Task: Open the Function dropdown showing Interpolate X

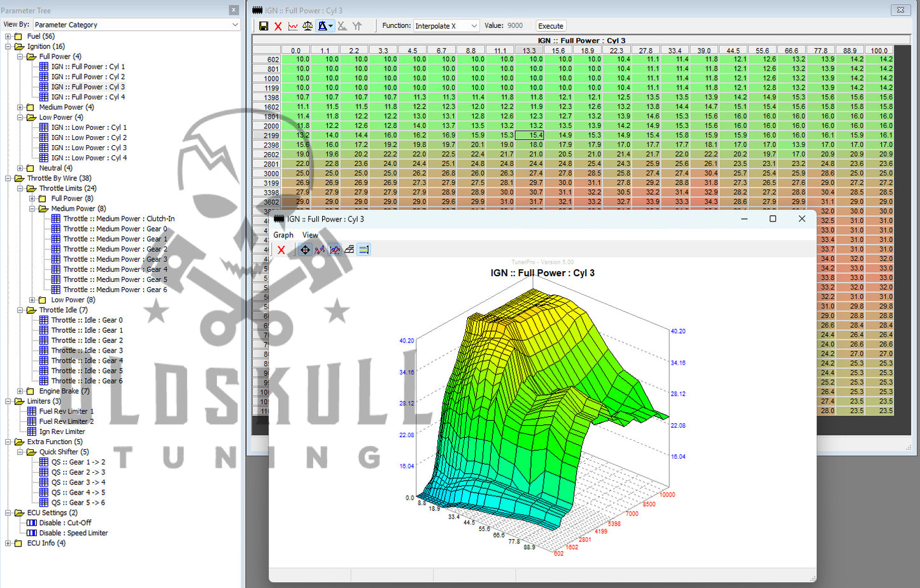Action: [446, 26]
